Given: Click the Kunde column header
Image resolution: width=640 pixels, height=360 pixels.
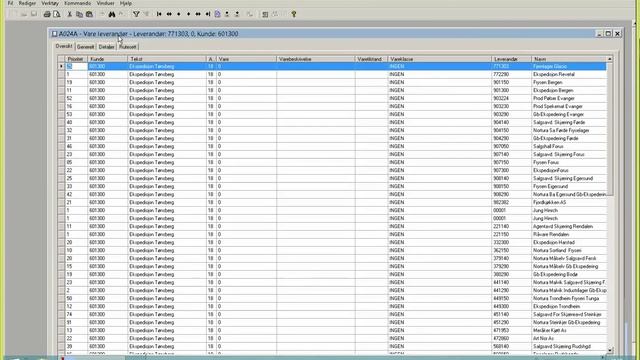Looking at the screenshot, I should pos(107,59).
